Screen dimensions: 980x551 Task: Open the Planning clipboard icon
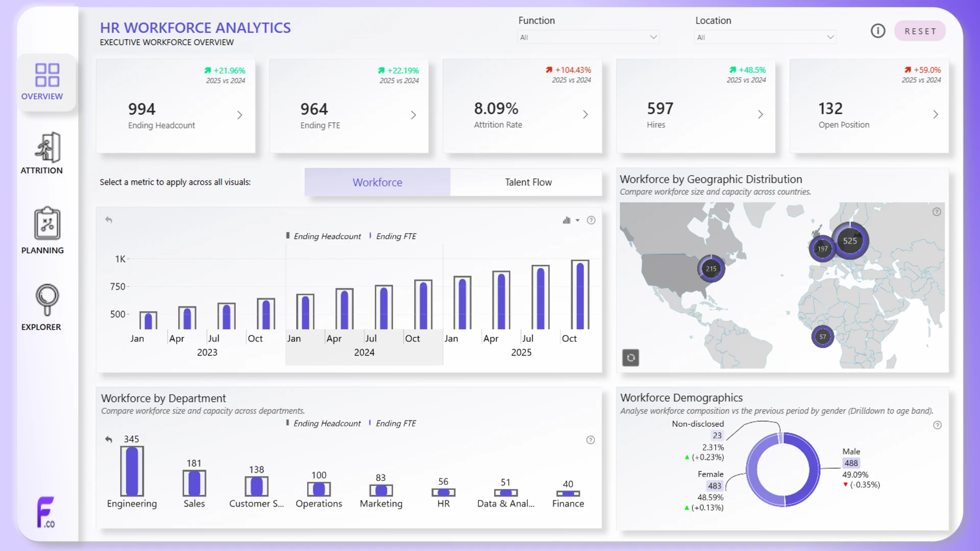pyautogui.click(x=47, y=223)
